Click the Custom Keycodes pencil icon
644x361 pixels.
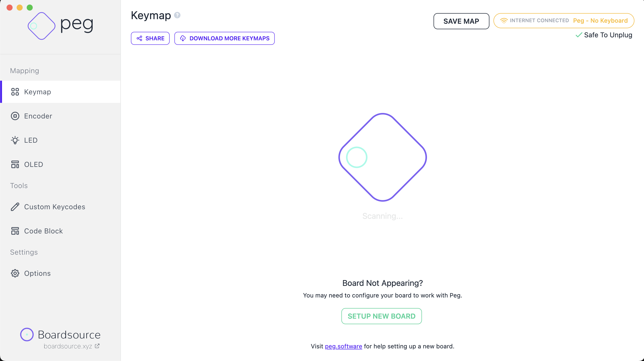coord(15,207)
